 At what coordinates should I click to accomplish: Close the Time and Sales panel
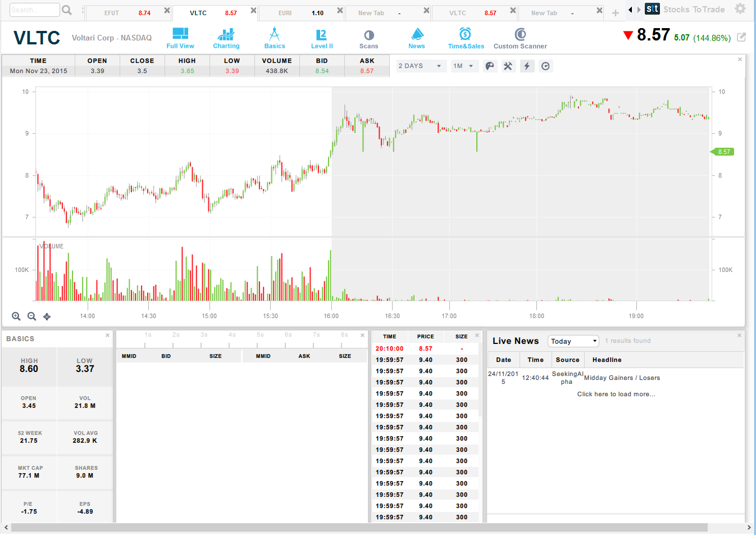tap(477, 335)
